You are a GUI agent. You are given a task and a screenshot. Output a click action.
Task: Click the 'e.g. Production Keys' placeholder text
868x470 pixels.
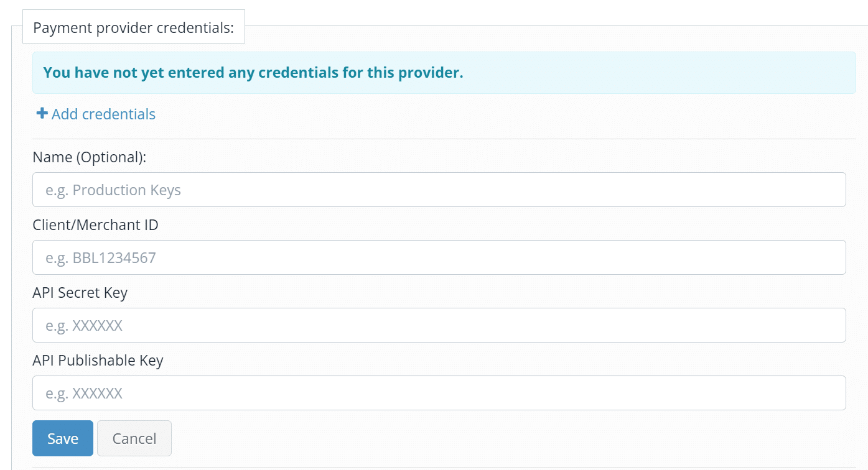[x=113, y=190]
